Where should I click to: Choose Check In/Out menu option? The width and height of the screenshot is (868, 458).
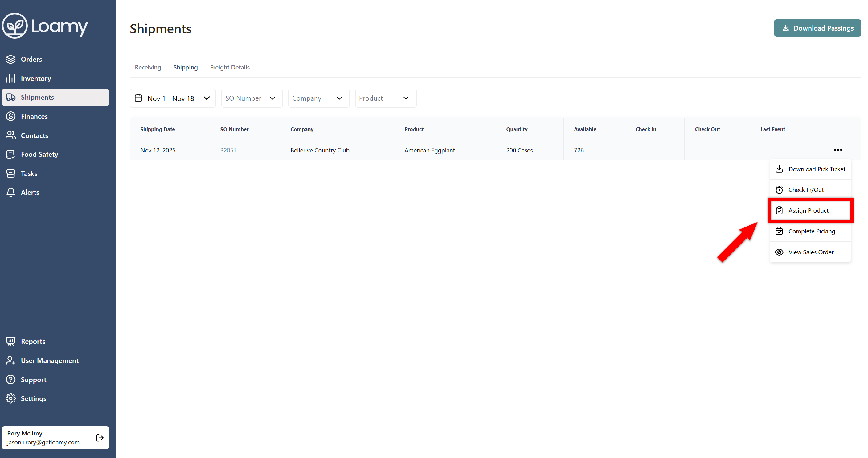pos(806,190)
